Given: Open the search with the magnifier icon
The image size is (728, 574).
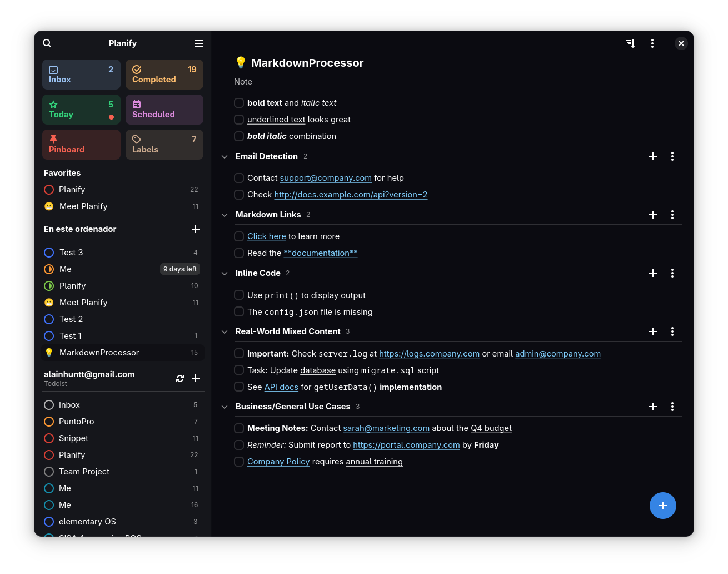Looking at the screenshot, I should point(47,43).
